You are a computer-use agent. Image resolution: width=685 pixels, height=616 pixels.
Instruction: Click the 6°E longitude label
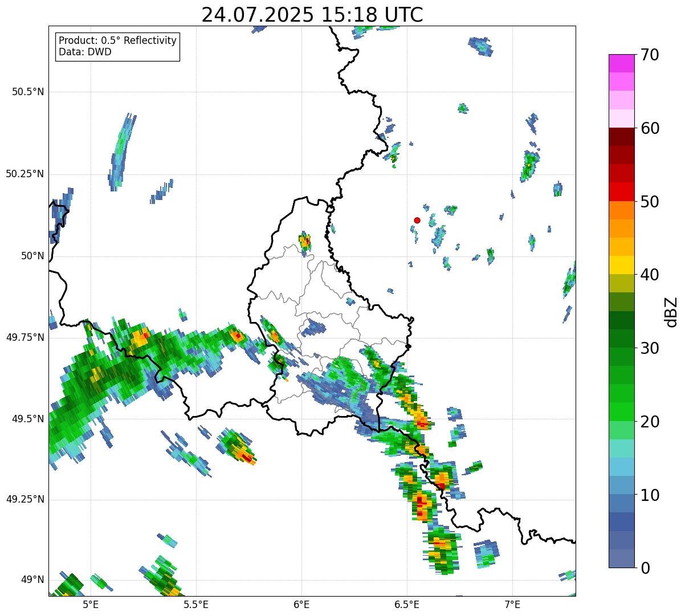[x=301, y=605]
